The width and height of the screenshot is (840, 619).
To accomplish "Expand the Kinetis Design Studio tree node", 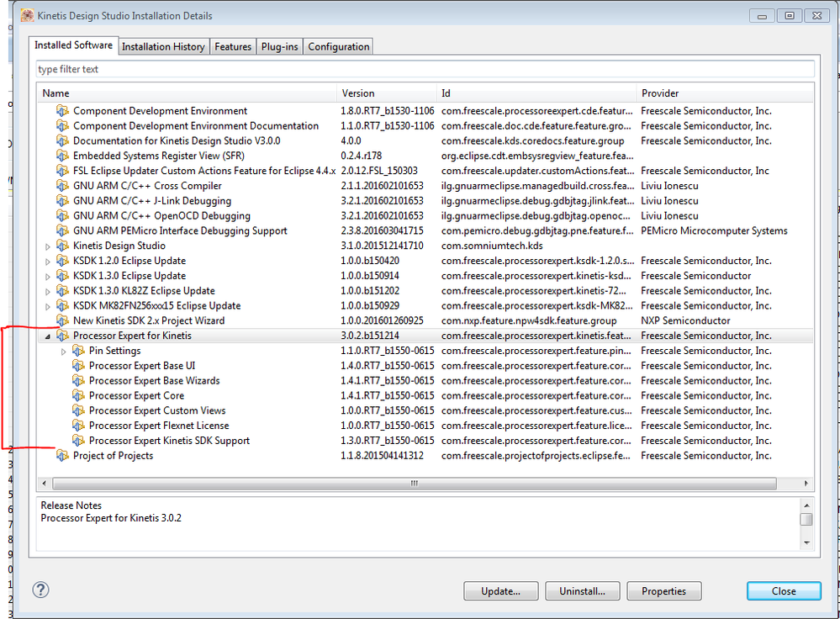I will [48, 246].
